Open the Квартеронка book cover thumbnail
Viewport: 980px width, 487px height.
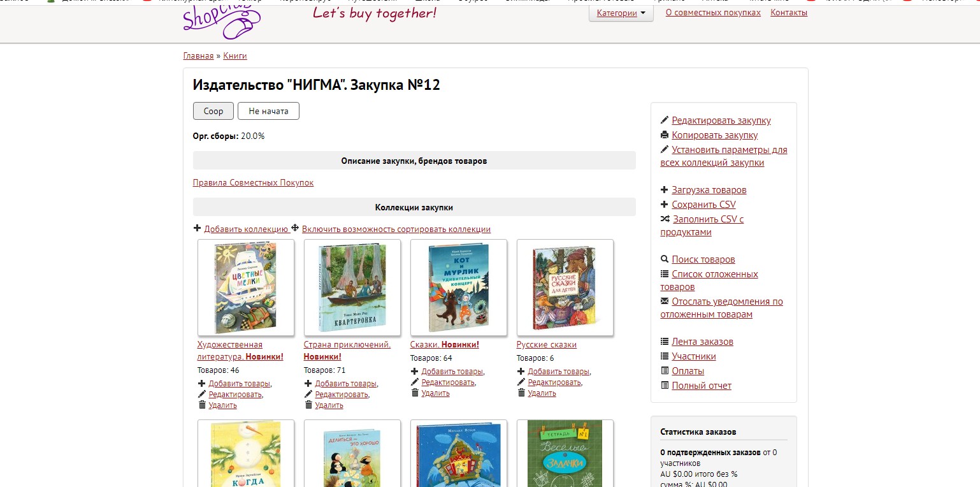pyautogui.click(x=352, y=287)
